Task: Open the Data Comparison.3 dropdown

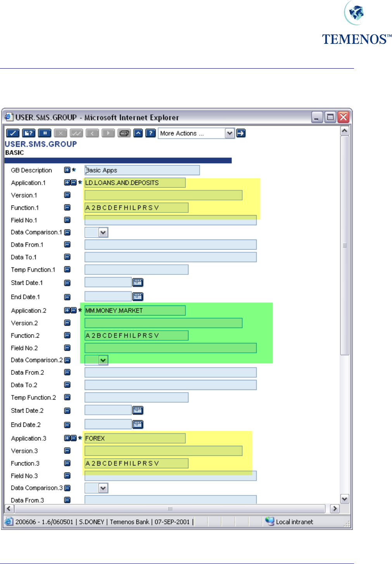Action: 103,488
